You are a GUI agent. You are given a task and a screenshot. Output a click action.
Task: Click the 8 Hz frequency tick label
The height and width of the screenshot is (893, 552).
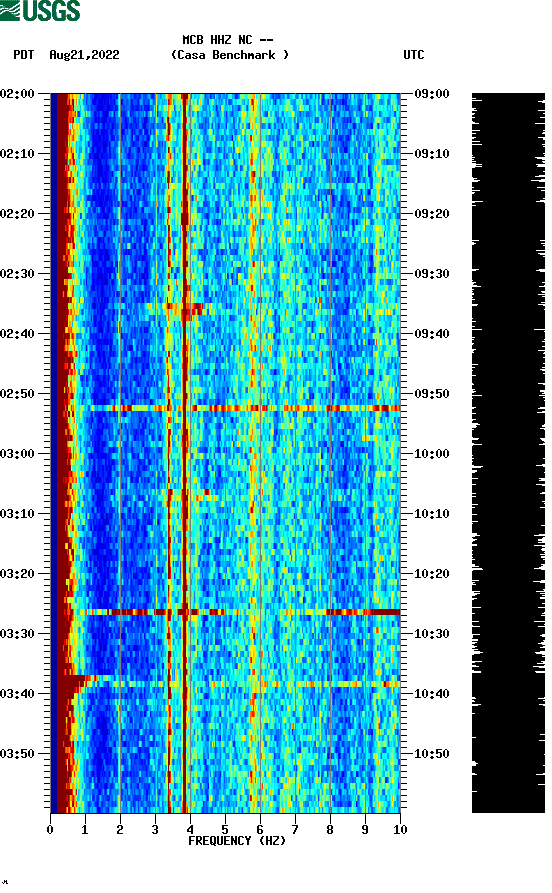coord(330,830)
